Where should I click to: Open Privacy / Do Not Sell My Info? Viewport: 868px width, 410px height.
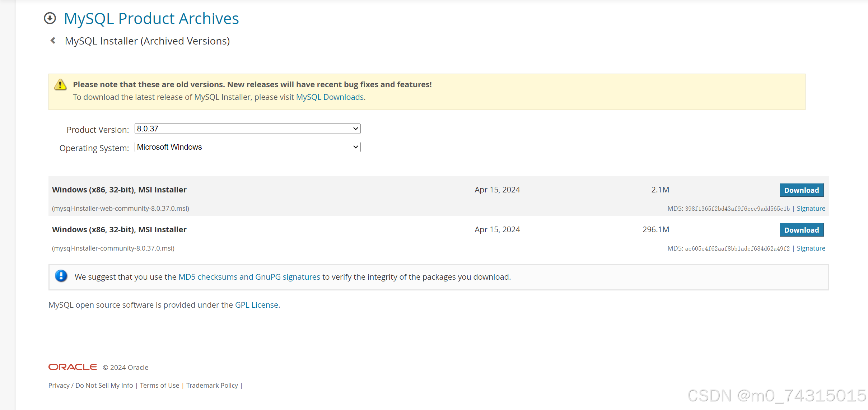point(90,386)
